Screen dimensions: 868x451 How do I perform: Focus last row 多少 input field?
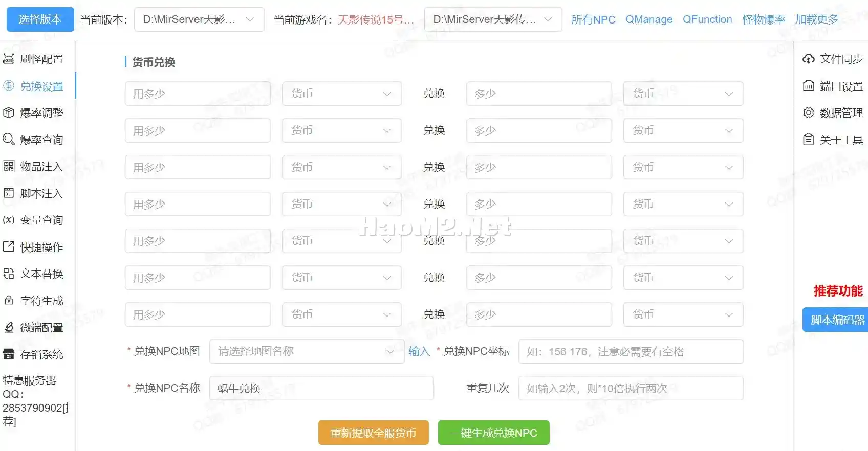pyautogui.click(x=539, y=314)
